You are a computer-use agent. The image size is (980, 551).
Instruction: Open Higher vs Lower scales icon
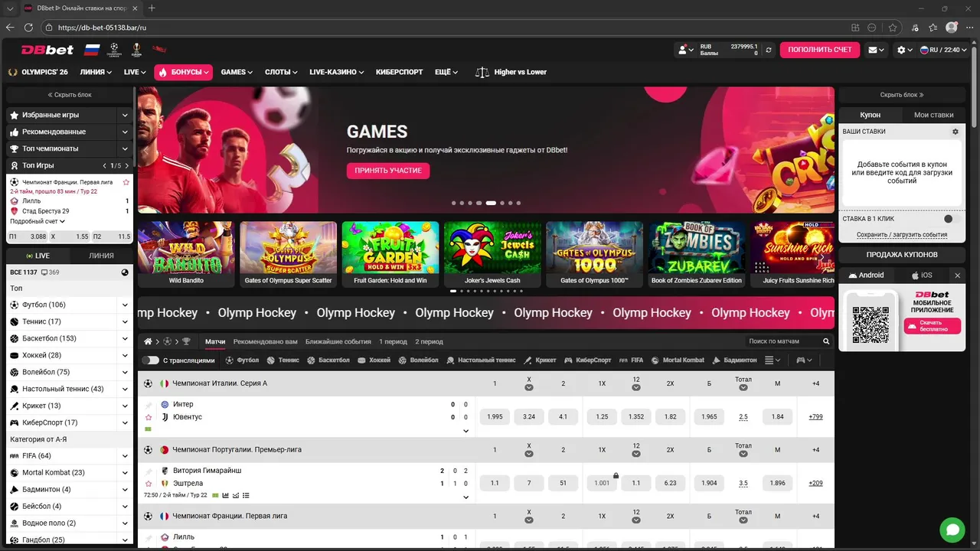click(x=482, y=72)
